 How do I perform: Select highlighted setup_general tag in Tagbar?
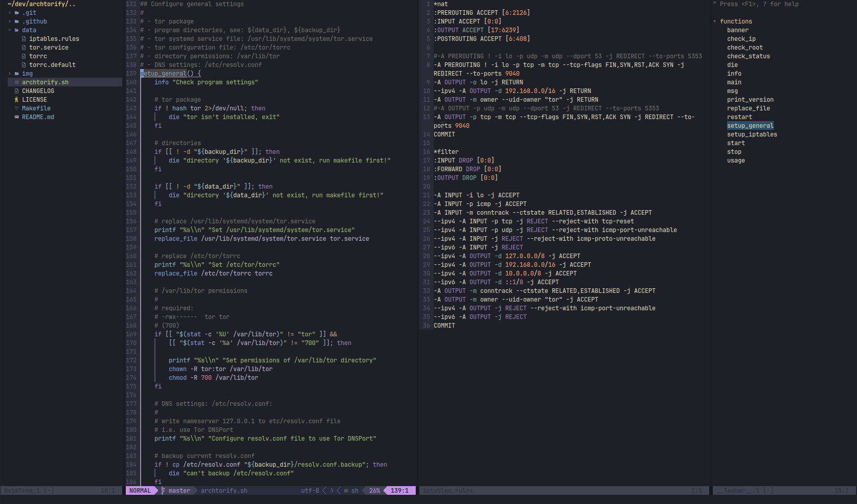tap(750, 126)
